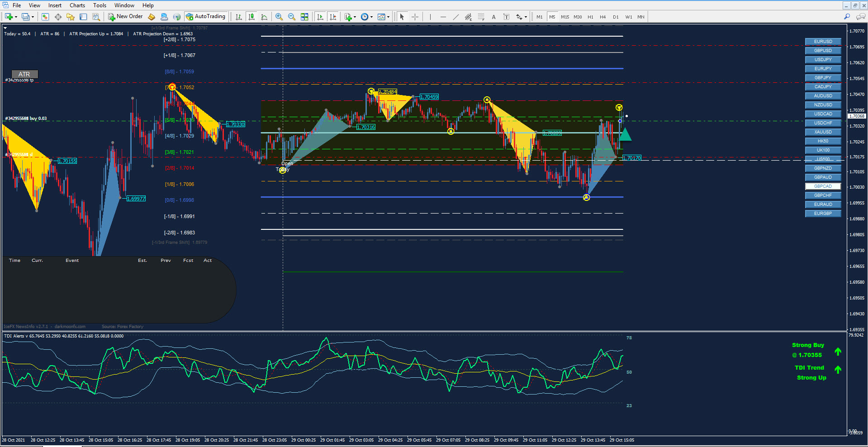Click the Zoom In magnifier icon

tap(279, 17)
